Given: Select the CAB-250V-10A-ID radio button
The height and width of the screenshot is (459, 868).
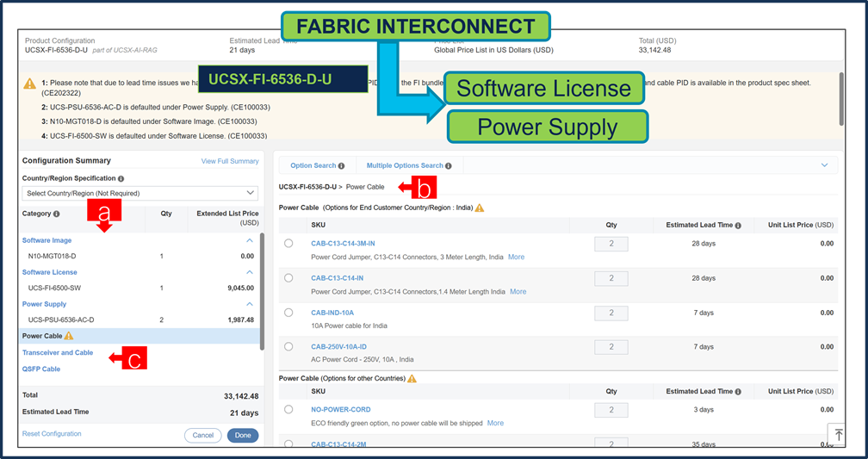Looking at the screenshot, I should [288, 346].
